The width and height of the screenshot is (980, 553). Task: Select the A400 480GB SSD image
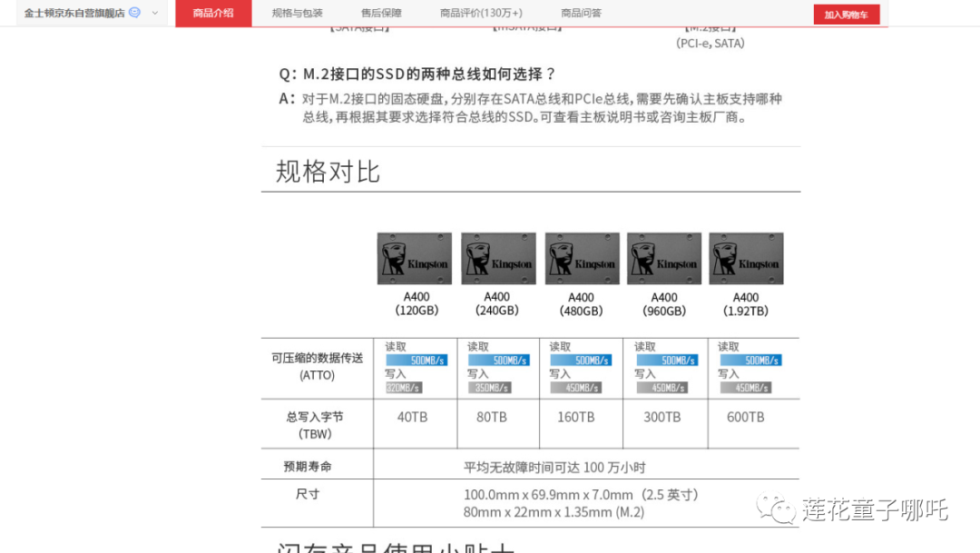click(582, 259)
